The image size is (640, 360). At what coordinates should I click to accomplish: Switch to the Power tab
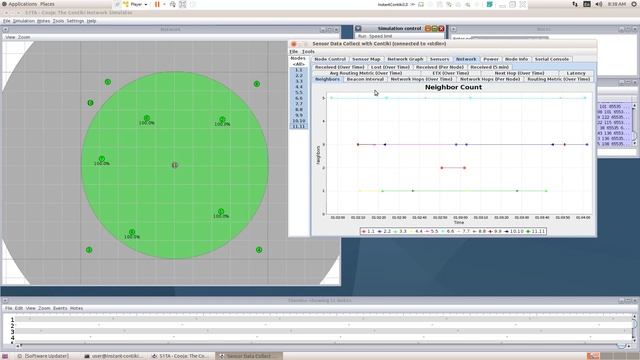coord(491,59)
